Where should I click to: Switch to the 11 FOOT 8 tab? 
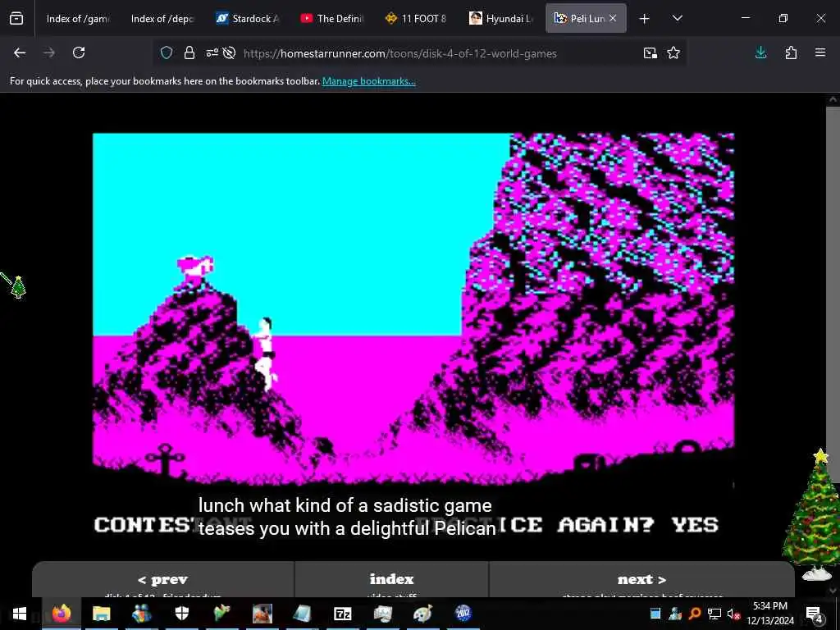pyautogui.click(x=417, y=18)
